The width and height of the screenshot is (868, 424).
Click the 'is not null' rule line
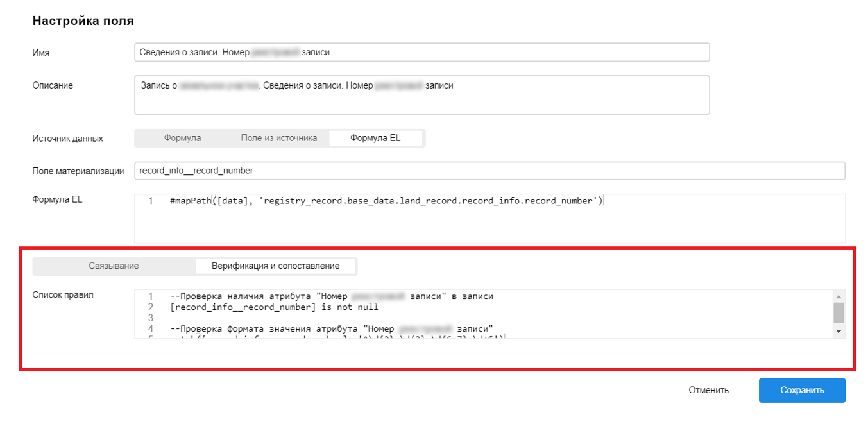[274, 307]
